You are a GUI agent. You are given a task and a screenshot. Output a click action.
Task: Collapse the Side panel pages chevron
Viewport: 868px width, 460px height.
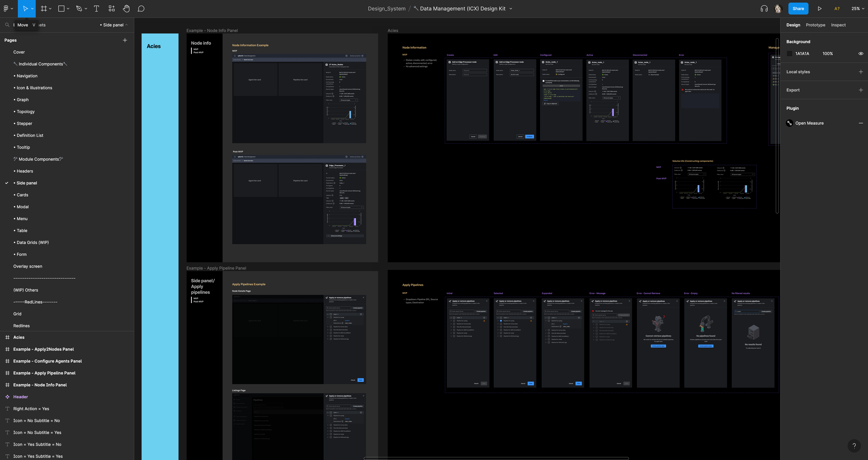pos(127,25)
